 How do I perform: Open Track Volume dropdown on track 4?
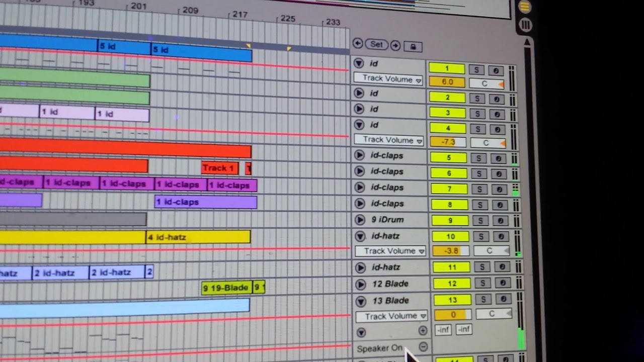[x=389, y=140]
